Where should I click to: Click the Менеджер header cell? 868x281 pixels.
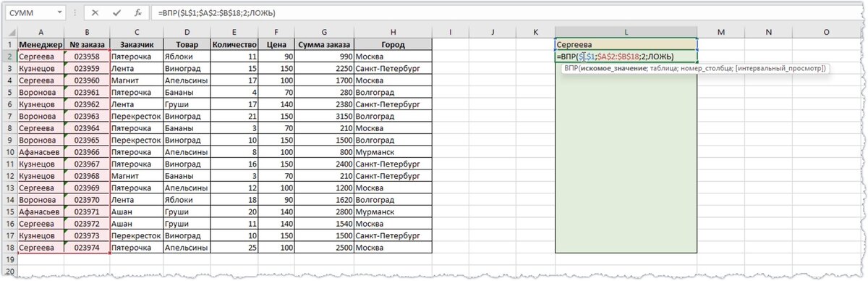point(41,44)
